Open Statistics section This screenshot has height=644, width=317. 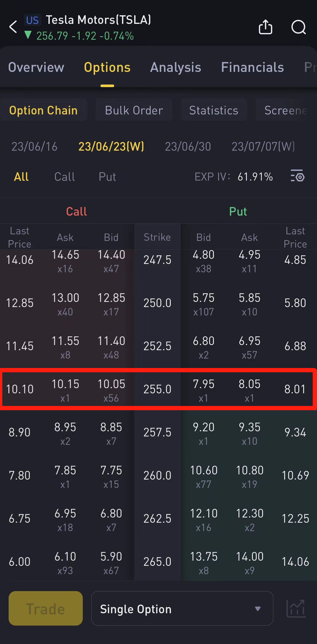point(214,110)
